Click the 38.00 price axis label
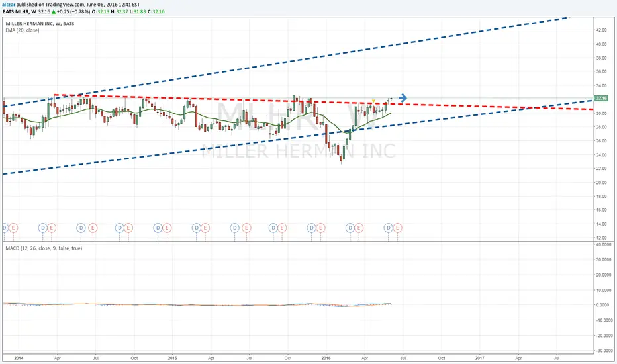The image size is (617, 364). pos(601,58)
